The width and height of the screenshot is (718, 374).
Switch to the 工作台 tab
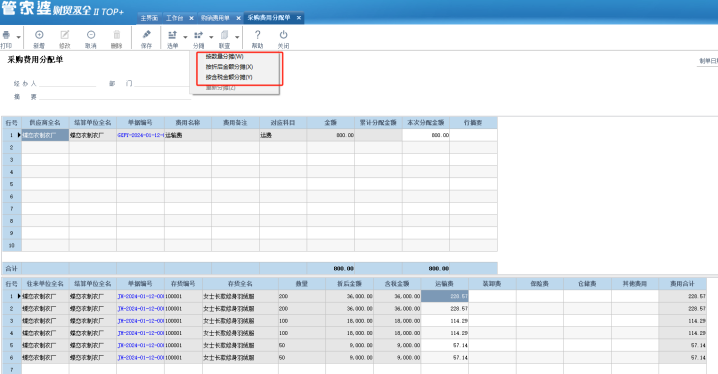174,18
